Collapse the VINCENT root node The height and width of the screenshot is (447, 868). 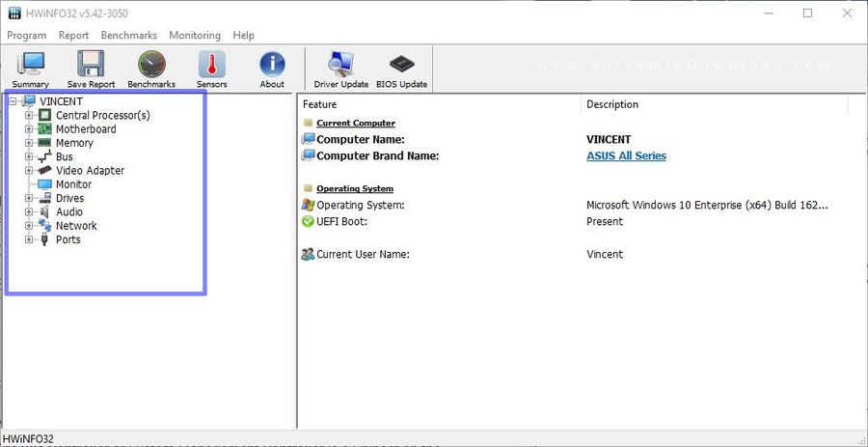(x=13, y=101)
